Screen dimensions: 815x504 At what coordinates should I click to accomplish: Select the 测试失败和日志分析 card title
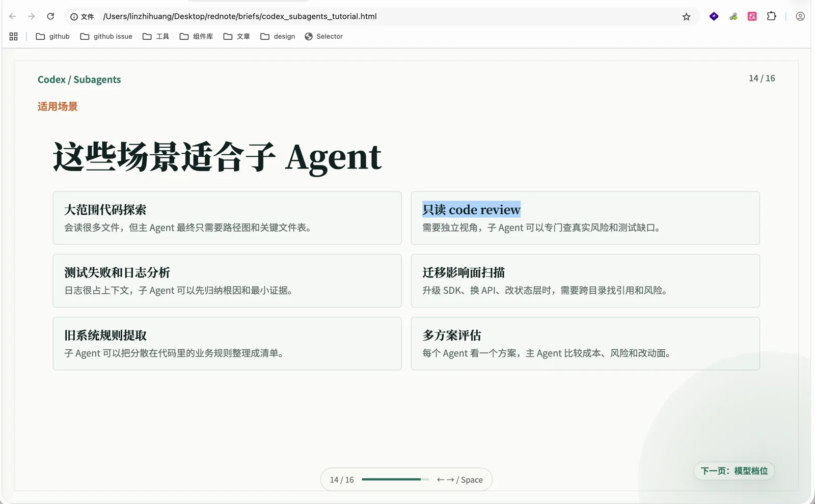tap(117, 272)
